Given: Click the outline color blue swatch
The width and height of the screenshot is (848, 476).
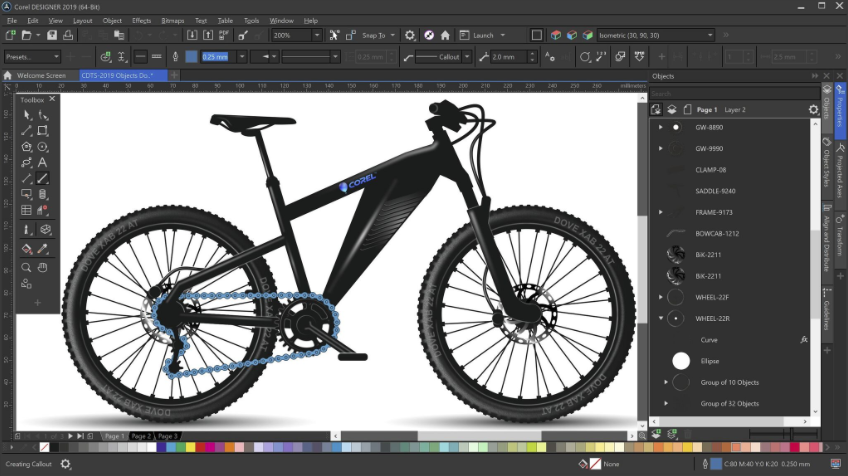Looking at the screenshot, I should pos(715,464).
